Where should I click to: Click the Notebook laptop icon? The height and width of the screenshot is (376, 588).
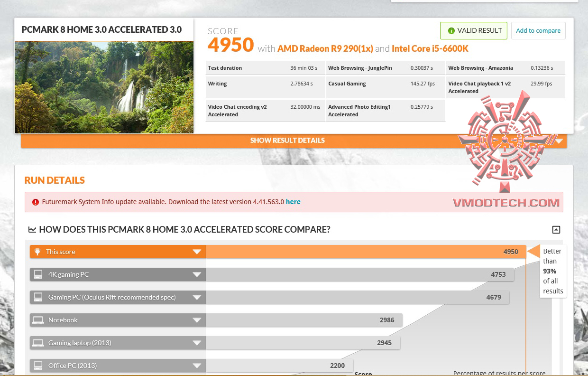point(37,320)
